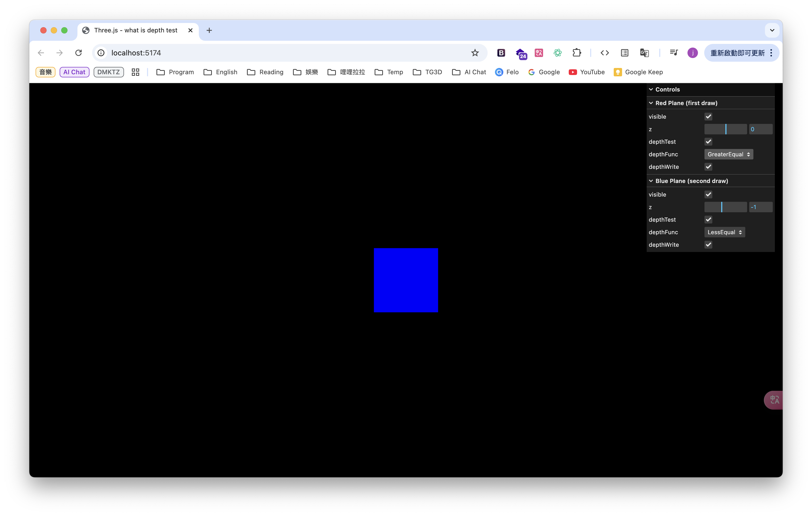
Task: Open the Chrome three-dot menu
Action: tap(771, 53)
